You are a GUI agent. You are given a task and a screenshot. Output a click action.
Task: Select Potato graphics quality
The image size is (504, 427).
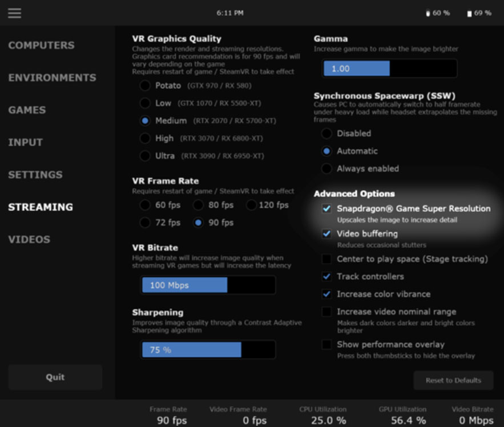point(145,86)
